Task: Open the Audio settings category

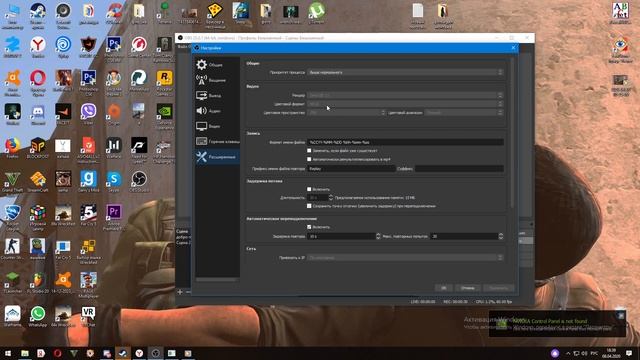Action: 217,111
